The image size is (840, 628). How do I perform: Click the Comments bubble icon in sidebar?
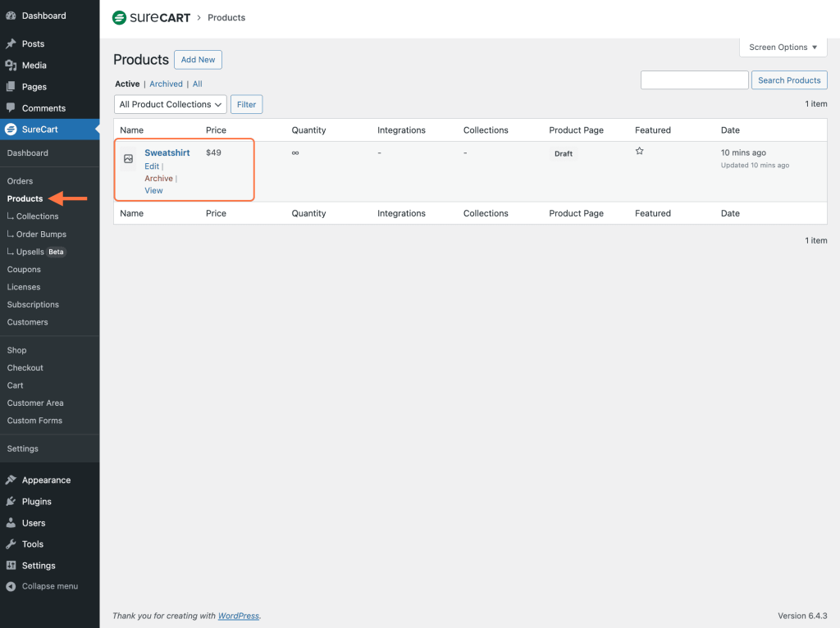(x=11, y=108)
